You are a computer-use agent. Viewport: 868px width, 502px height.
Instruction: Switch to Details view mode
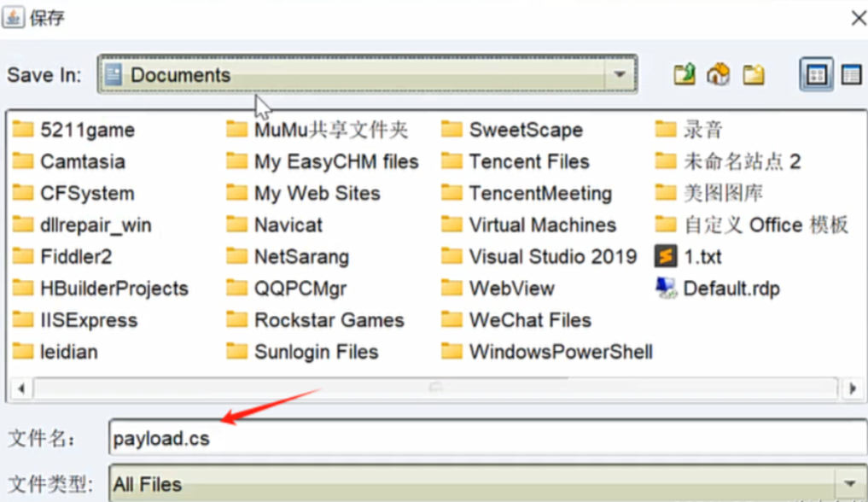coord(851,74)
